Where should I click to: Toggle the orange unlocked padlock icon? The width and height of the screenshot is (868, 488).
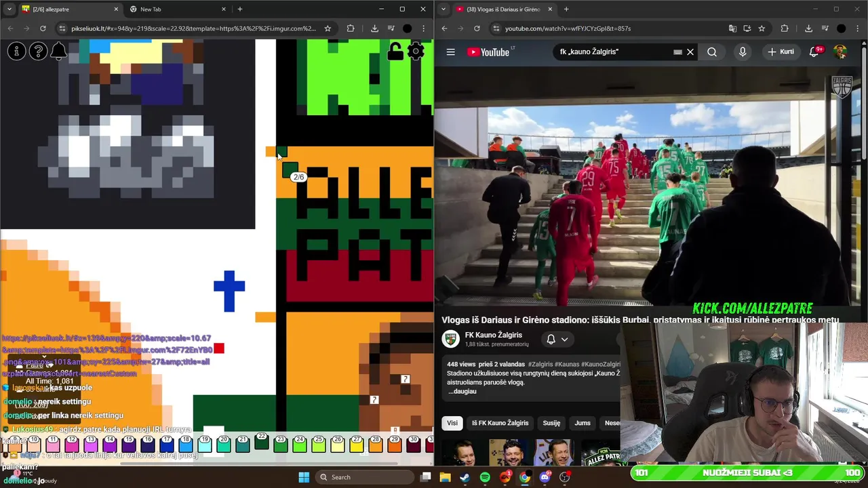[x=395, y=52]
